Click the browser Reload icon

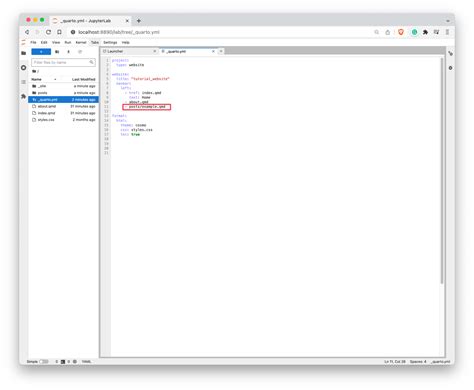[49, 32]
